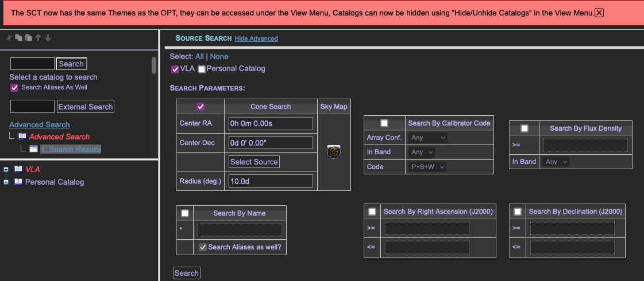Screen dimensions: 644x281
Task: Click the Cut (scissors) toolbar icon
Action: [x=9, y=38]
